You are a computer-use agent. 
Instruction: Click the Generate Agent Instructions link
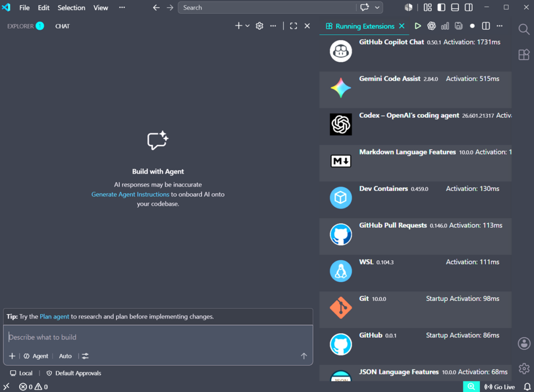click(130, 194)
